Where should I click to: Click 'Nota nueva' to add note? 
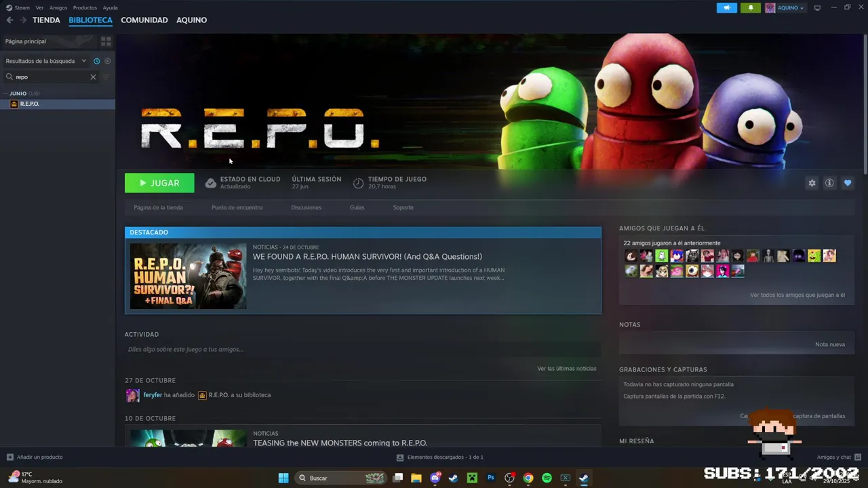tap(830, 344)
